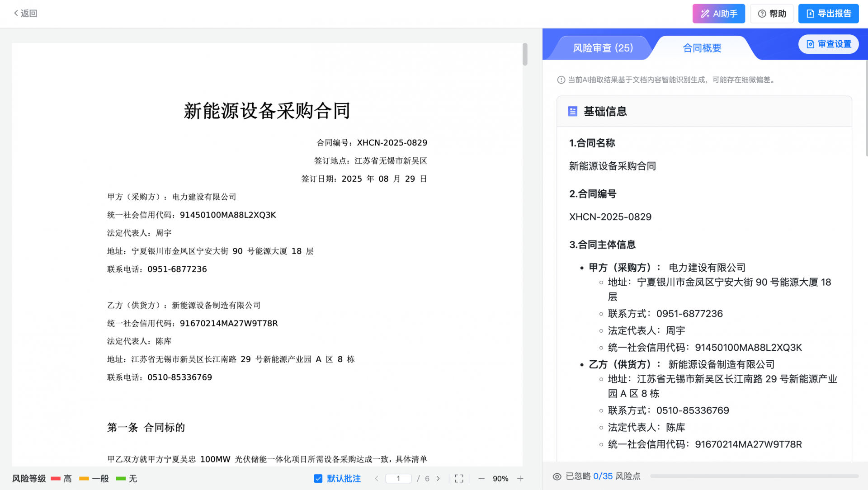This screenshot has height=490, width=868.
Task: Switch to 风险审查 (25) tab
Action: (x=603, y=48)
